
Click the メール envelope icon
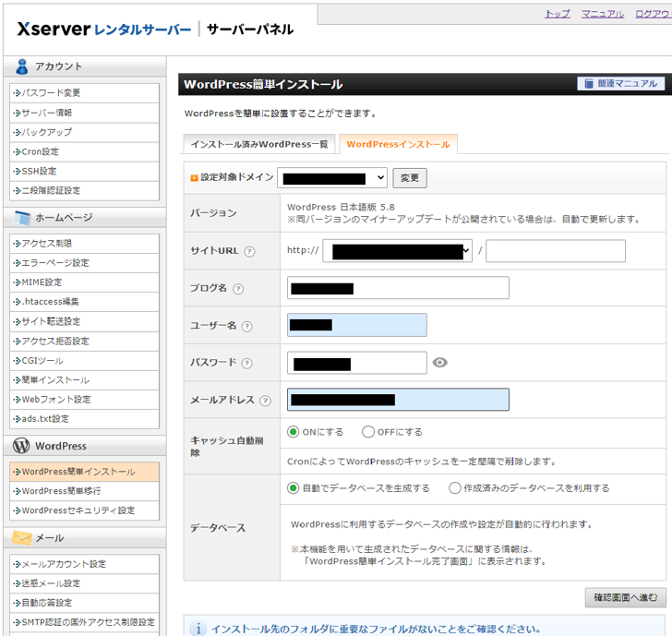(22, 537)
